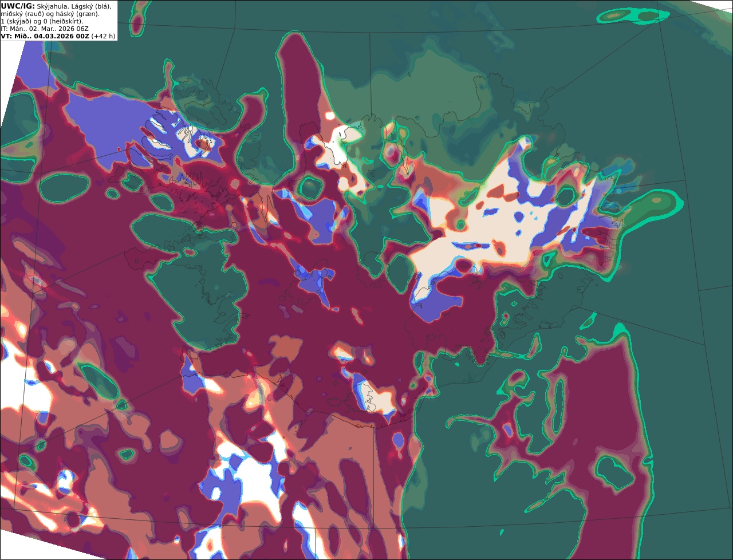Click the "miðský (rauð) og háský (græn)." line
This screenshot has width=733, height=560.
[x=50, y=14]
